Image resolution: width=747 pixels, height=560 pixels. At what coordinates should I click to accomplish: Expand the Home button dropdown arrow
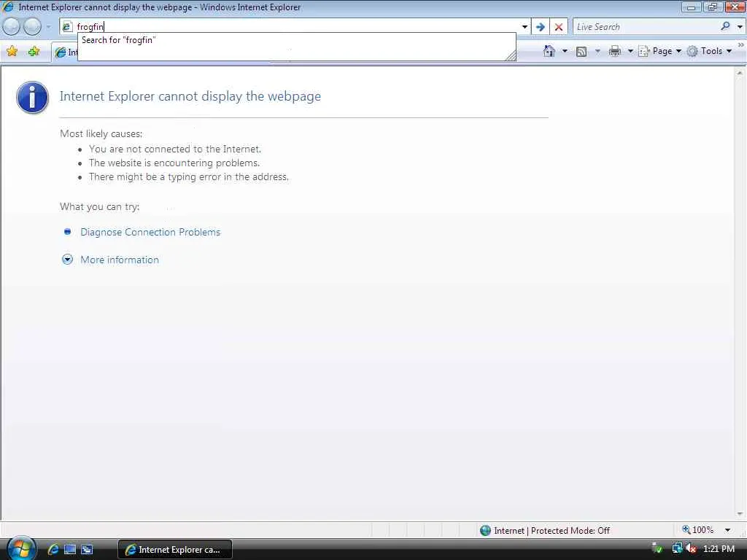(565, 51)
